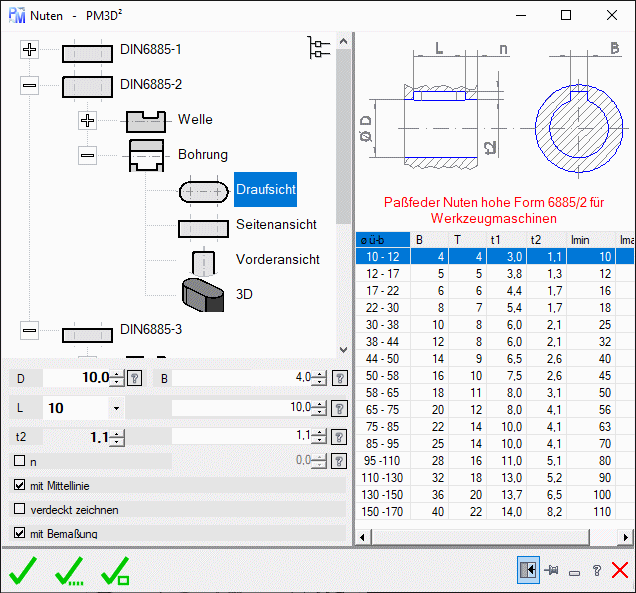Open help for the D parameter
Viewport: 636px width, 593px height.
pyautogui.click(x=135, y=378)
